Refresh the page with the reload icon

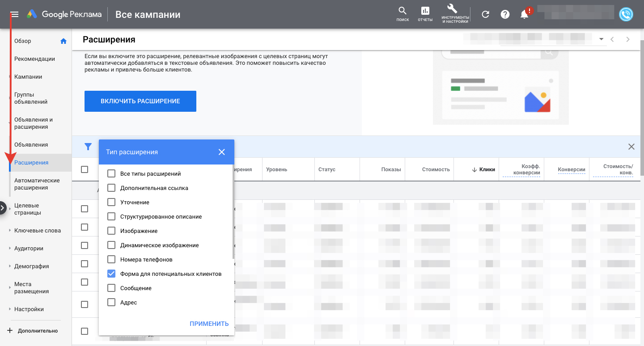485,14
